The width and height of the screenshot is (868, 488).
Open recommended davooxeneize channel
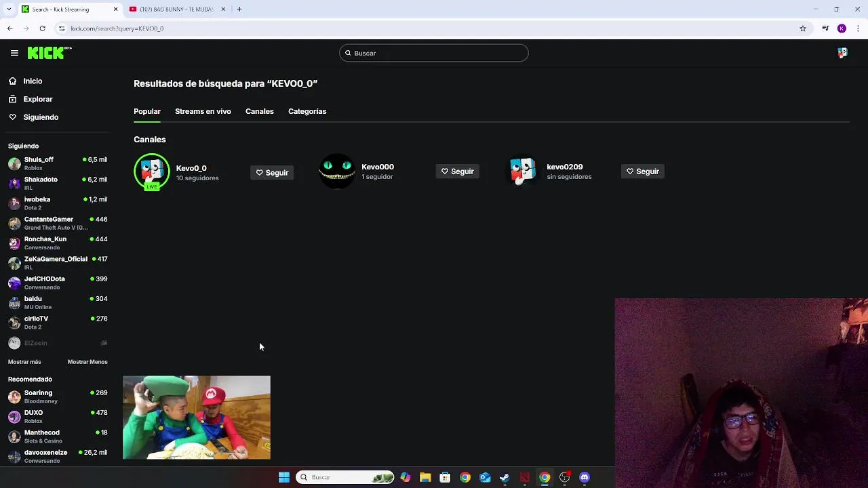click(58, 456)
